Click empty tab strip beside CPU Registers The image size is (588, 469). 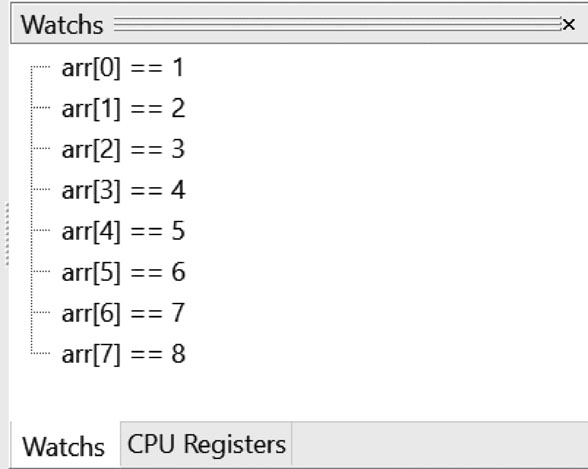coord(440,444)
